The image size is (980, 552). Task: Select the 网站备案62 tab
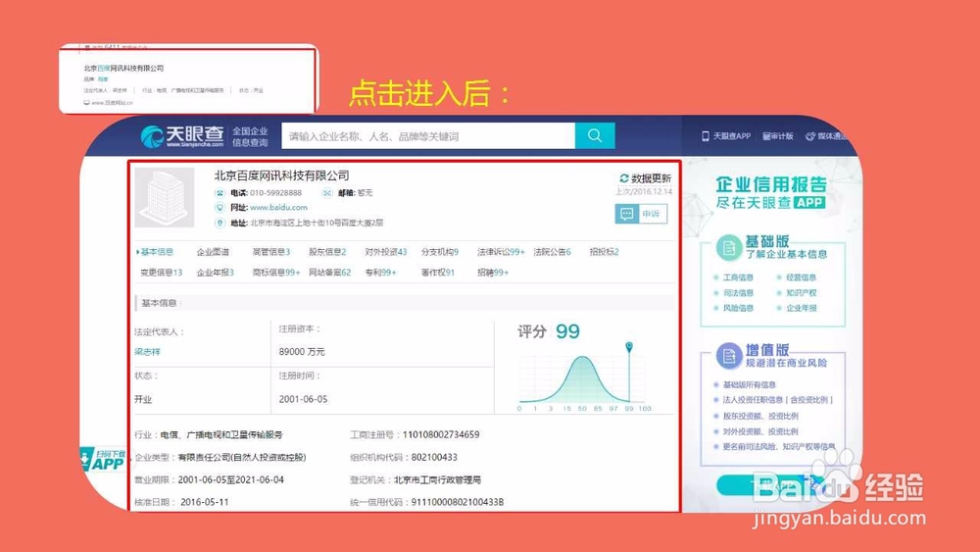[330, 273]
